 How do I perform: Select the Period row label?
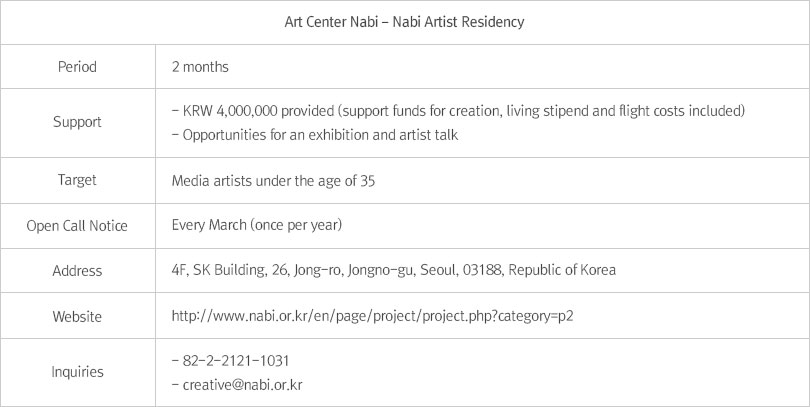[77, 68]
